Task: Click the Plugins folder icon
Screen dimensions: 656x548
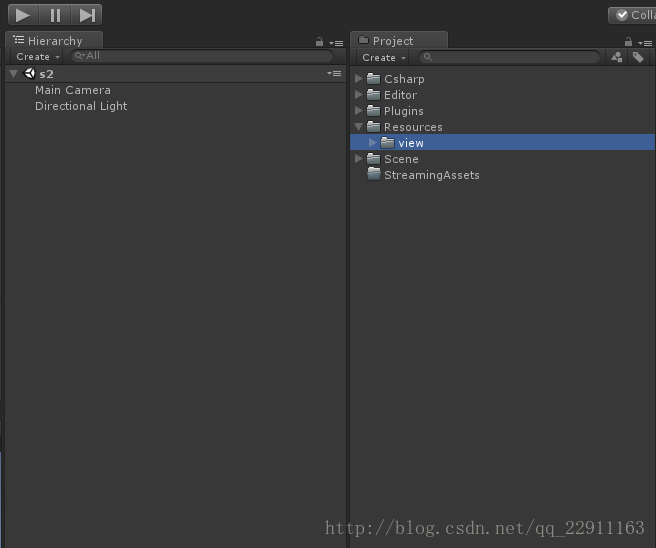Action: pyautogui.click(x=373, y=110)
